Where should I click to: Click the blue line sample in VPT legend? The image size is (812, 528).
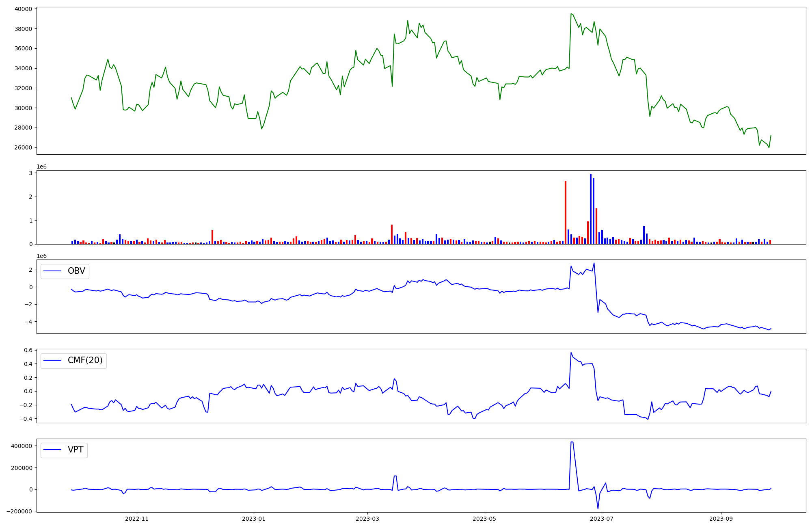coord(52,450)
